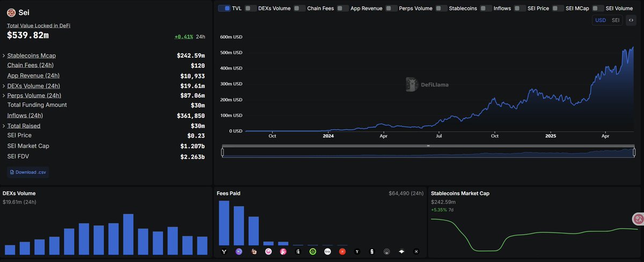Click the Total Funding Amount label

click(37, 105)
